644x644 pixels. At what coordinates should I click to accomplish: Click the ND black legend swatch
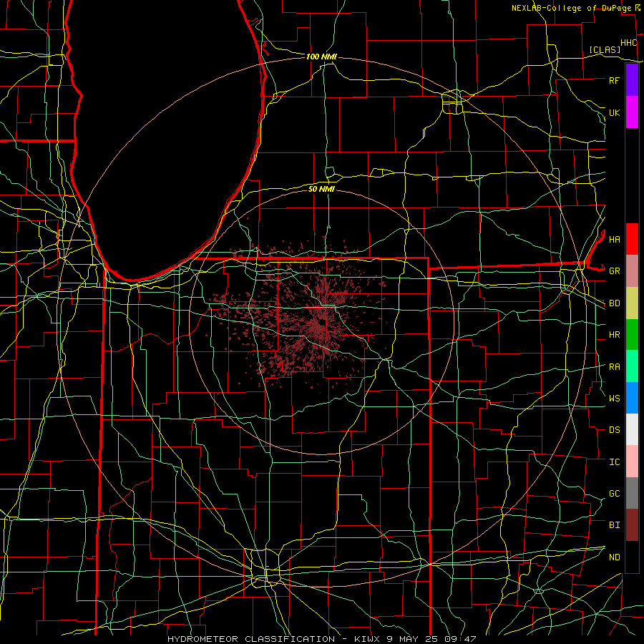(632, 557)
